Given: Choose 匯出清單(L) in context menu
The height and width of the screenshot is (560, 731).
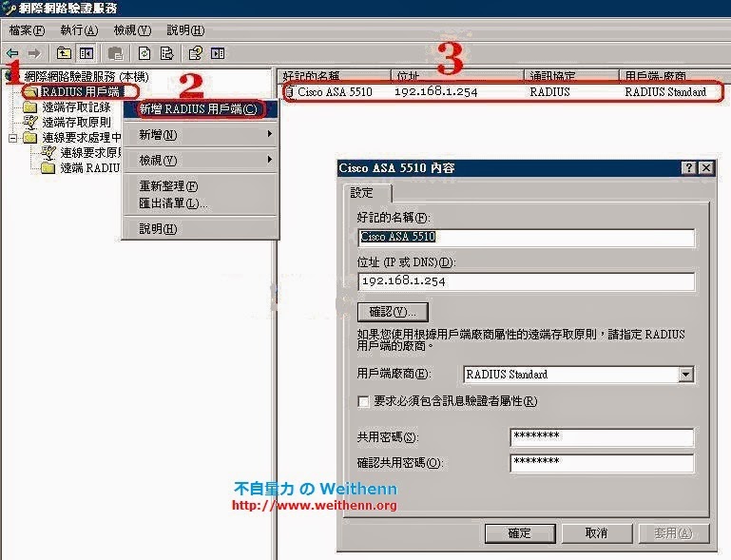Looking at the screenshot, I should point(201,203).
